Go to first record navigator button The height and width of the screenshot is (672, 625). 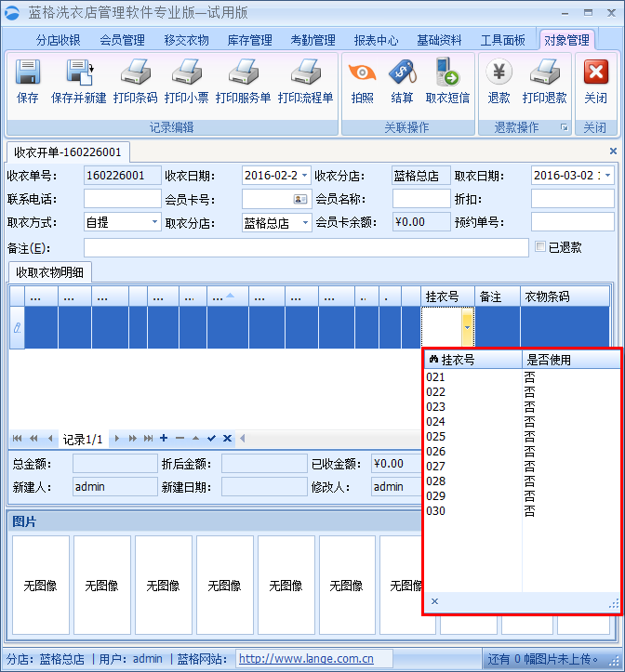17,438
